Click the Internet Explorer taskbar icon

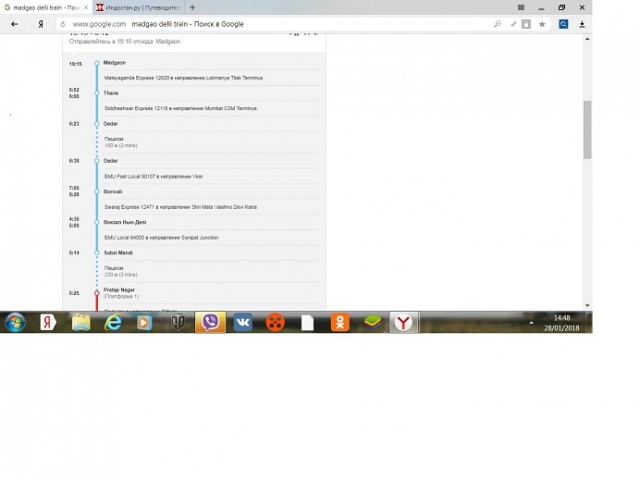click(x=112, y=322)
